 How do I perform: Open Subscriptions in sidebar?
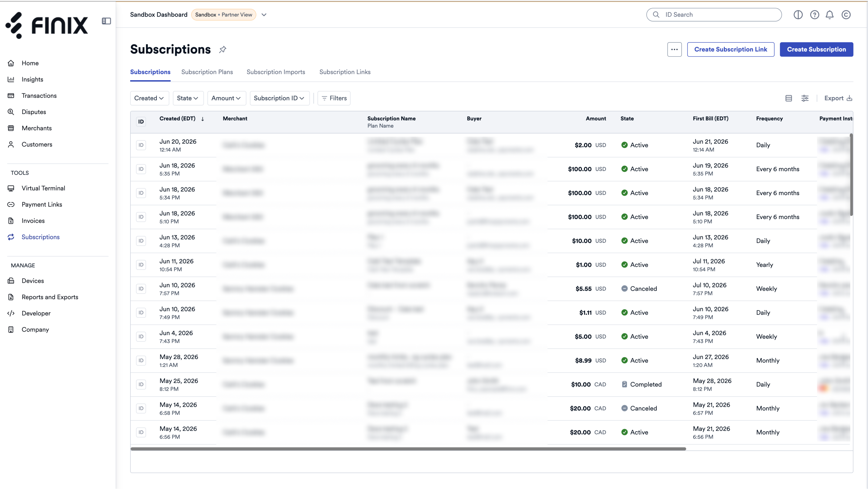click(x=41, y=237)
